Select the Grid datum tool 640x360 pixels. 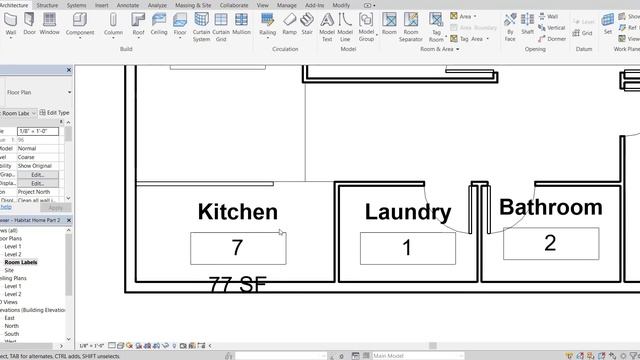pos(582,33)
